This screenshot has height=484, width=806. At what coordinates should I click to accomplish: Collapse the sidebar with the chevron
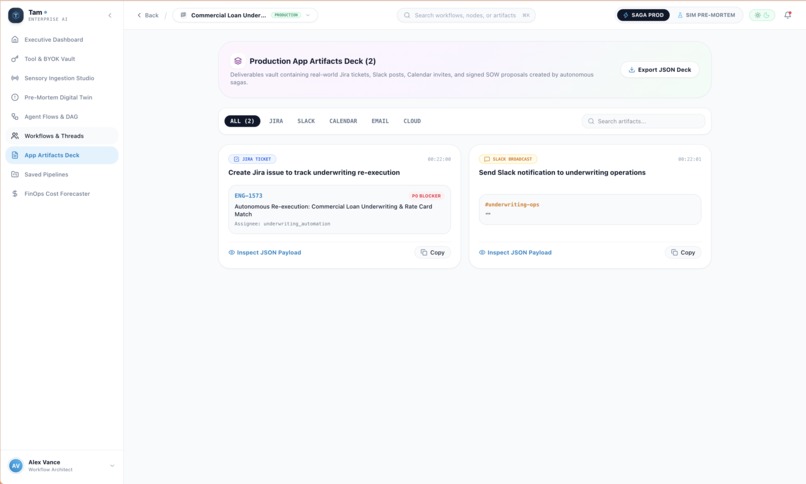(x=110, y=15)
